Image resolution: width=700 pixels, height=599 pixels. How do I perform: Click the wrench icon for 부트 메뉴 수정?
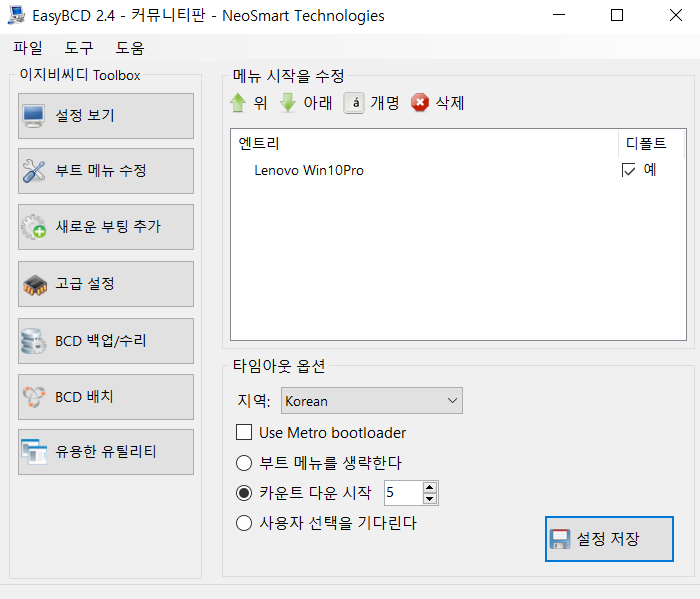tap(34, 171)
